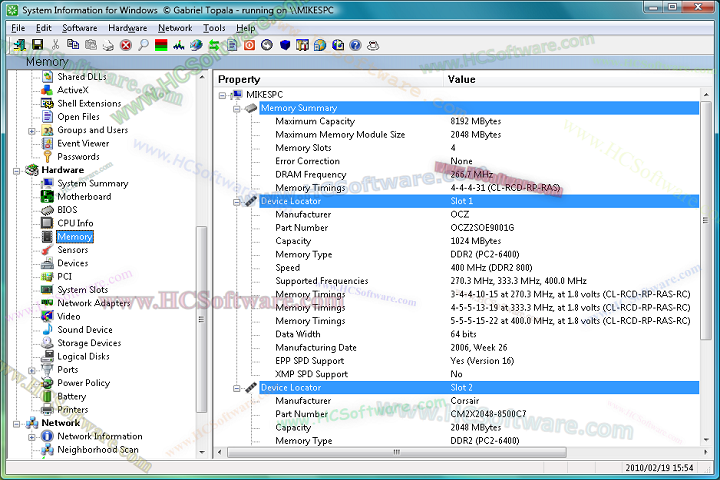
Task: Collapse the Device Locator Slot 1 group
Action: click(x=236, y=202)
